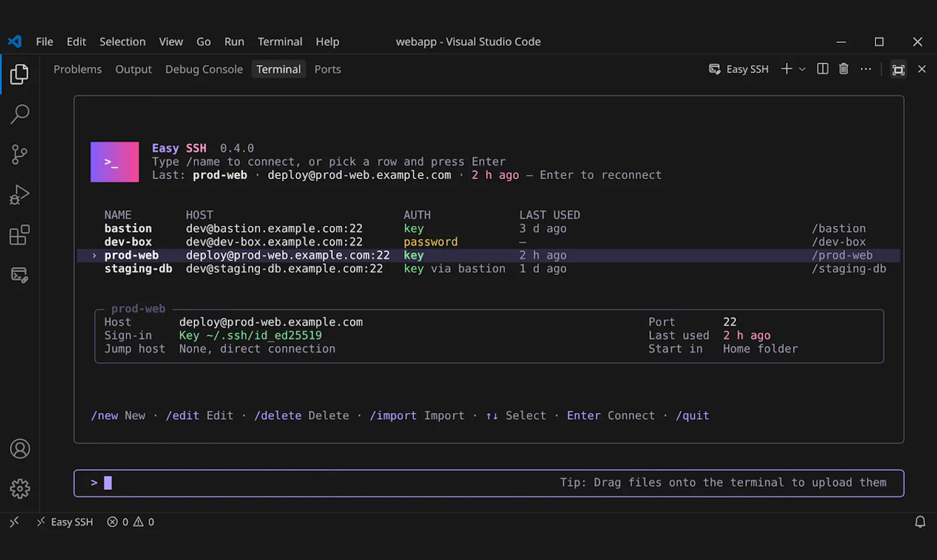Image resolution: width=937 pixels, height=560 pixels.
Task: Open errors and warnings count in status bar
Action: click(x=131, y=521)
